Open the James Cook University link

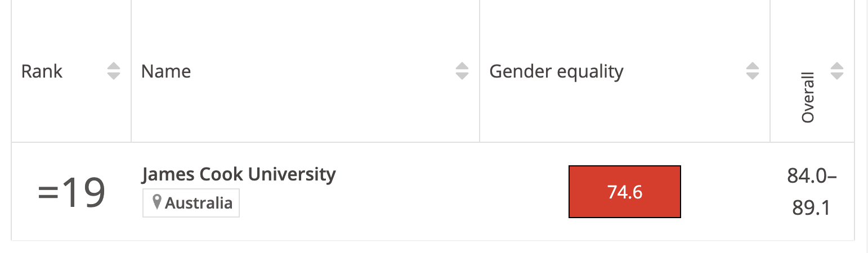click(x=238, y=174)
